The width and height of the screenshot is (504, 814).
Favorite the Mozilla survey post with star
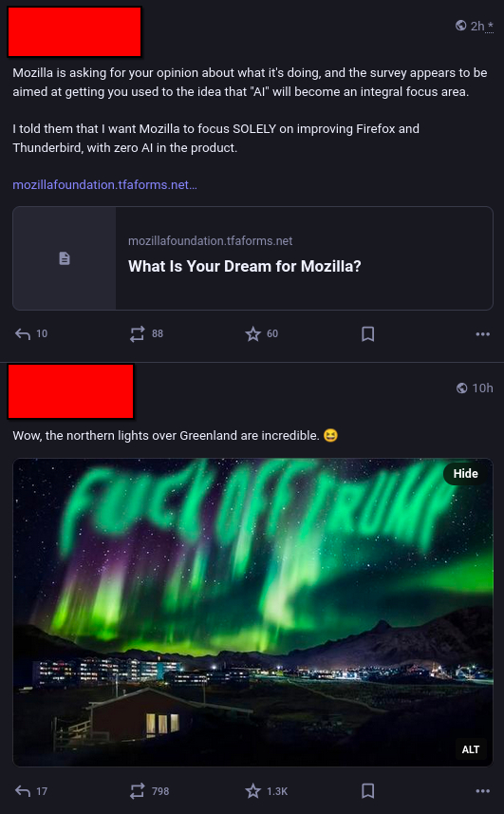261,333
